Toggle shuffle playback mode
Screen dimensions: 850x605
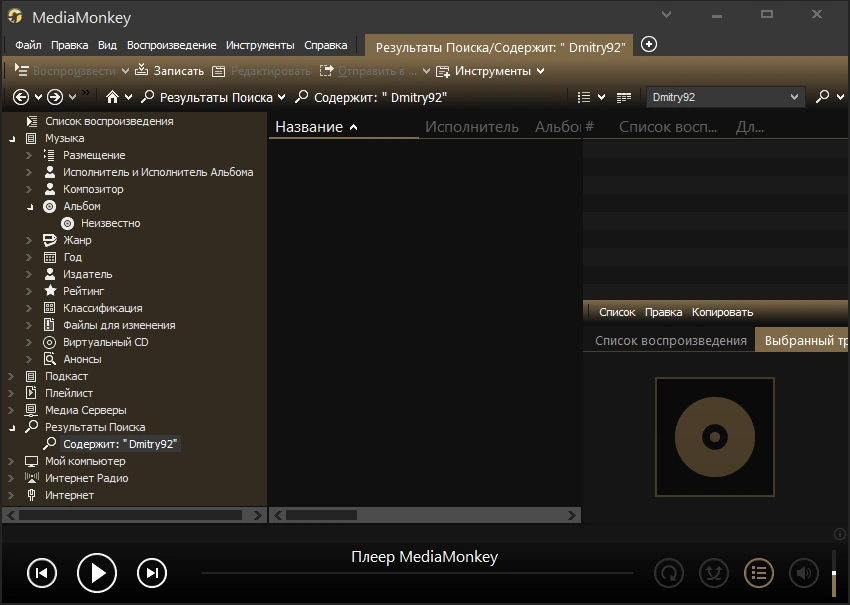point(714,573)
